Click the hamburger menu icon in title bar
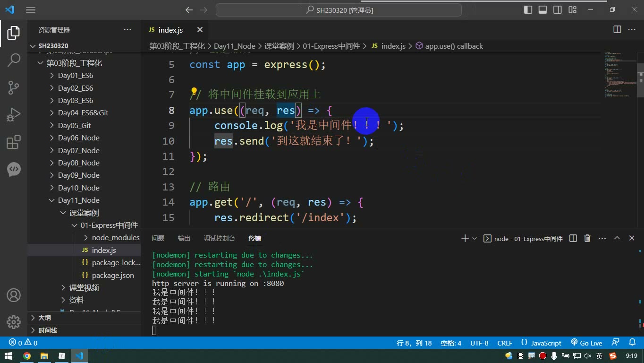 tap(30, 10)
